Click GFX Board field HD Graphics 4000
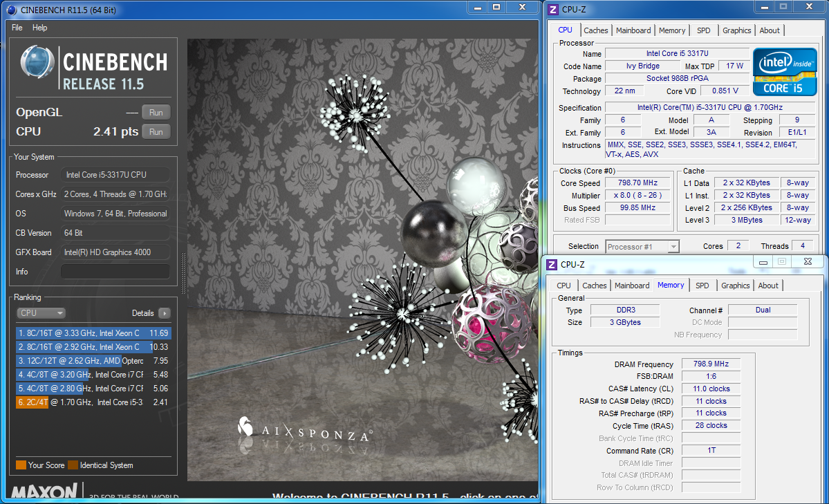 (x=115, y=252)
